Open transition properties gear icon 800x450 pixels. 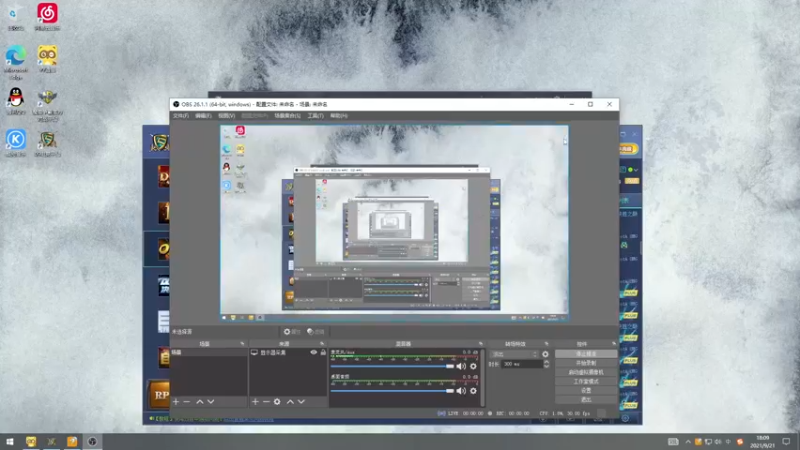click(545, 354)
